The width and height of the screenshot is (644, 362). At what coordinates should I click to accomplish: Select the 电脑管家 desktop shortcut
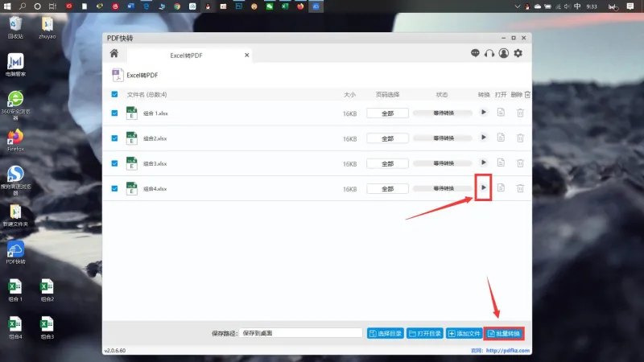(15, 65)
